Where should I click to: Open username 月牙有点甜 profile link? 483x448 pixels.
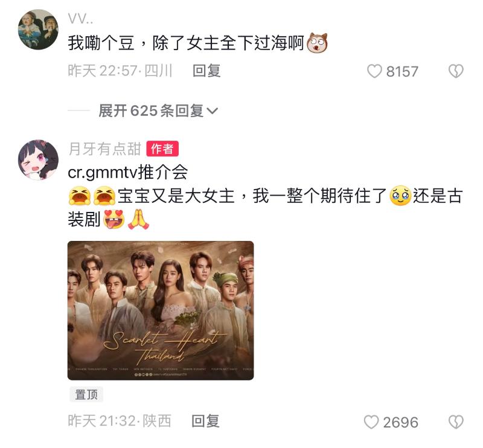click(104, 149)
